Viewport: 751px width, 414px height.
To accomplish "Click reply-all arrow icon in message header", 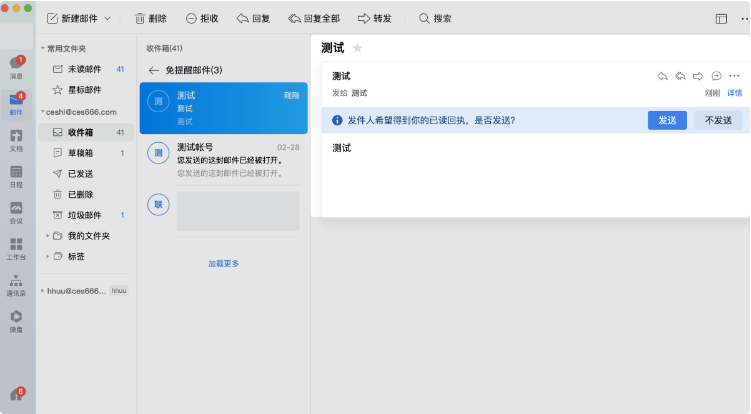I will (680, 76).
